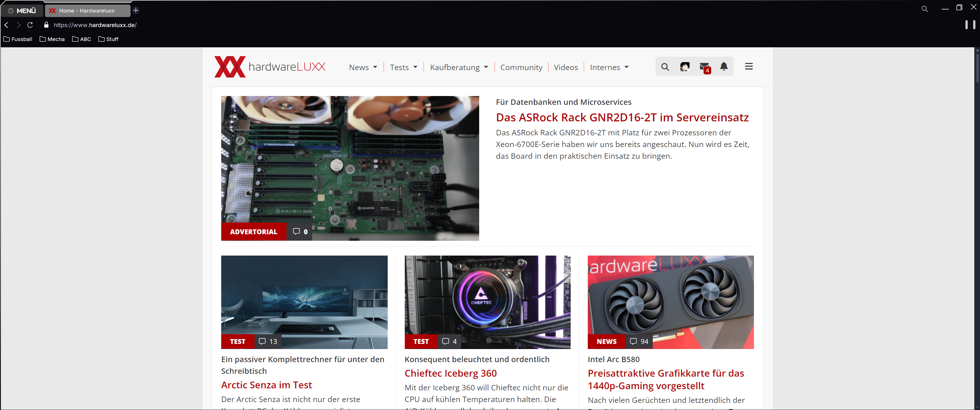
Task: Reload the page with refresh icon
Action: pos(30,25)
